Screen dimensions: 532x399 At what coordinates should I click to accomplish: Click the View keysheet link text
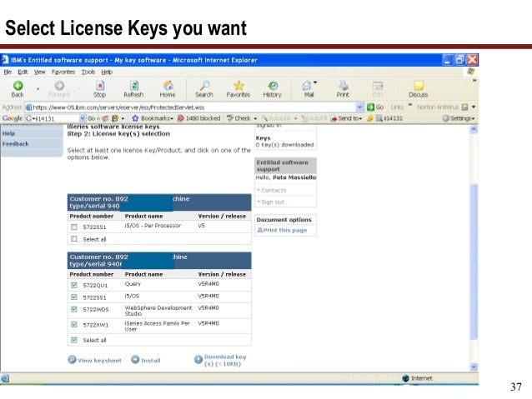coord(99,361)
